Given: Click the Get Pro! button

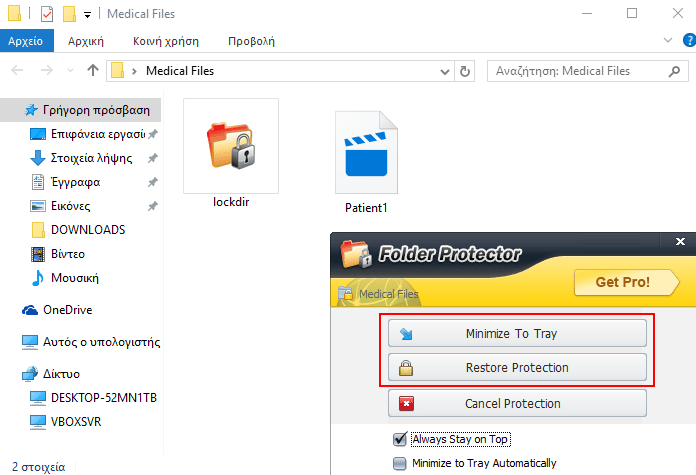Looking at the screenshot, I should (x=622, y=282).
